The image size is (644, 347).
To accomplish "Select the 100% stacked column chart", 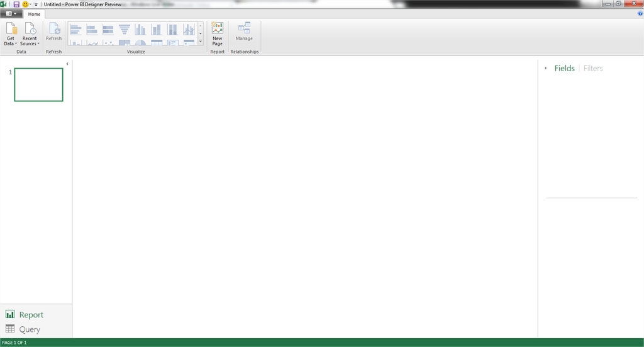I will pos(172,30).
